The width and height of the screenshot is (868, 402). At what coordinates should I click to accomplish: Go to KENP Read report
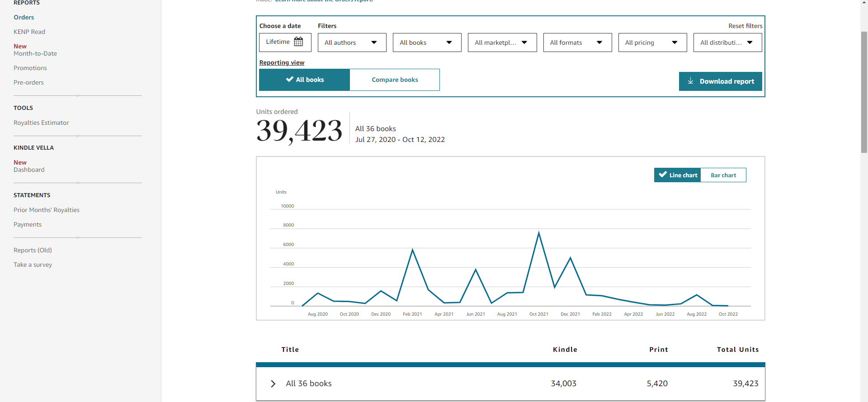click(x=29, y=32)
